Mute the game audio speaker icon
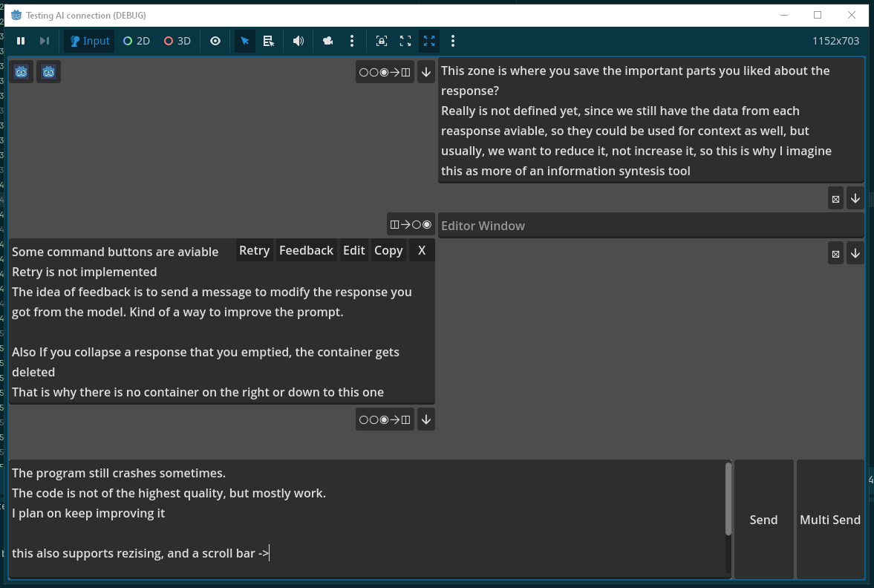 [299, 41]
